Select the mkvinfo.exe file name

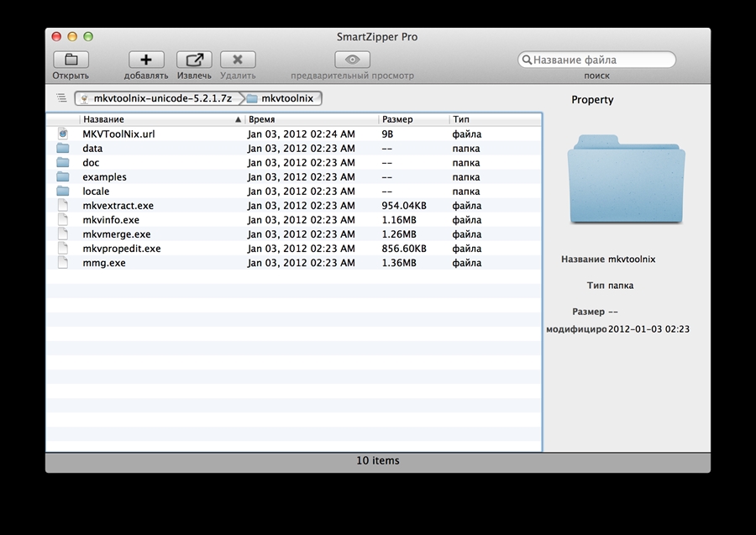111,220
